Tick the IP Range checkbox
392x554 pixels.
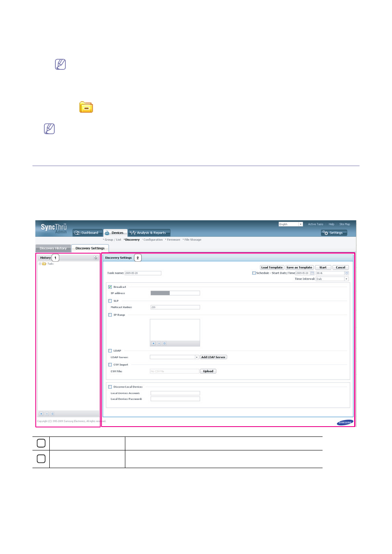pos(110,315)
